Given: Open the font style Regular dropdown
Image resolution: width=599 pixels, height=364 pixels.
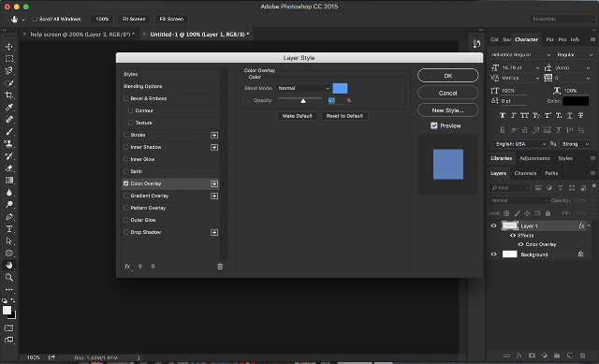Looking at the screenshot, I should click(x=575, y=54).
